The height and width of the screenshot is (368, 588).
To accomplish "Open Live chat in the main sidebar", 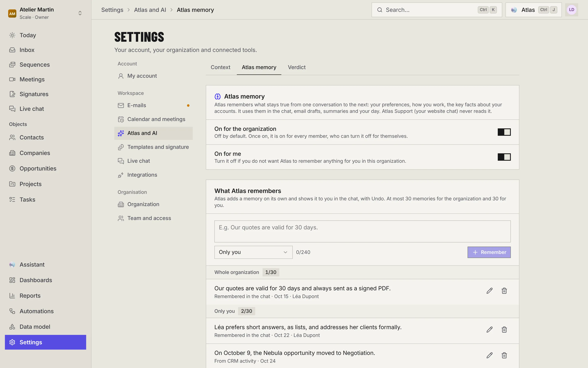I will pos(46,109).
